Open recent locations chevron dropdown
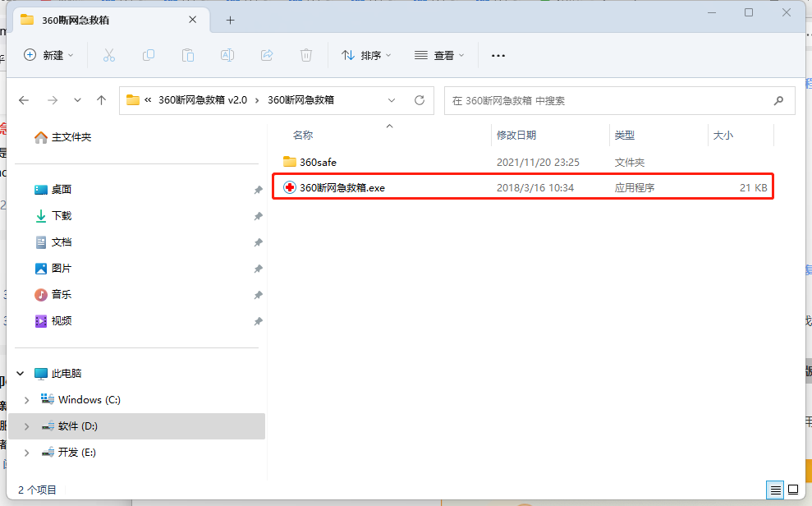The height and width of the screenshot is (506, 812). point(77,100)
